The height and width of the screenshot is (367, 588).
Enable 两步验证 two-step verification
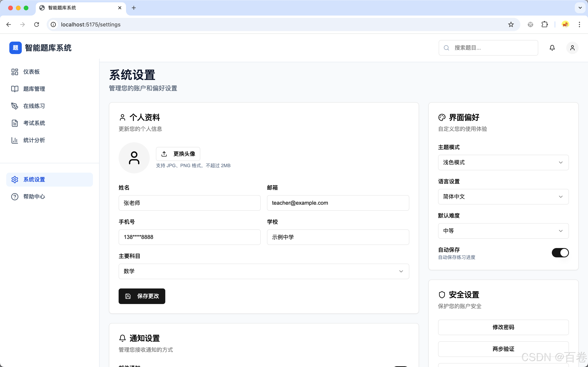coord(503,349)
